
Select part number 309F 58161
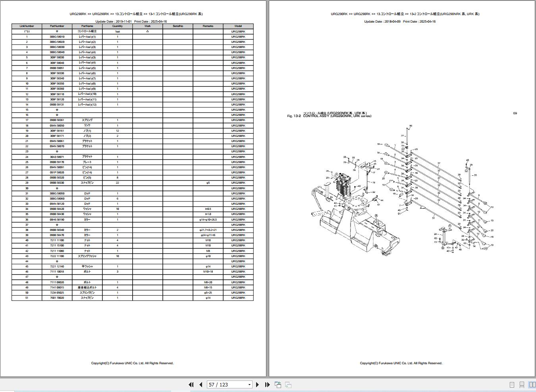point(57,131)
